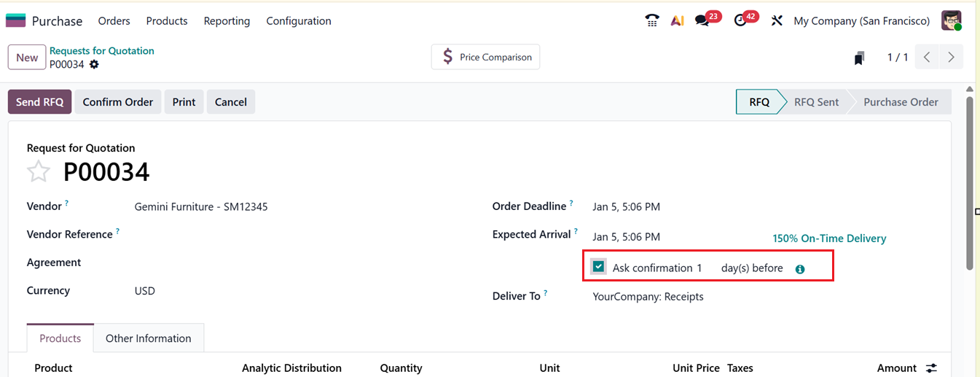Open the Configuration menu
The image size is (980, 377).
point(299,21)
